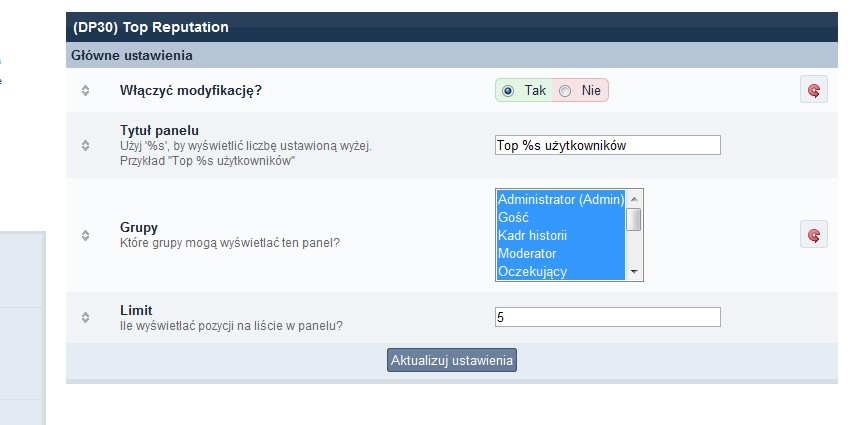Click the revert icon for Włączyć modyfikację
Viewport: 854px width, 425px height.
[814, 90]
